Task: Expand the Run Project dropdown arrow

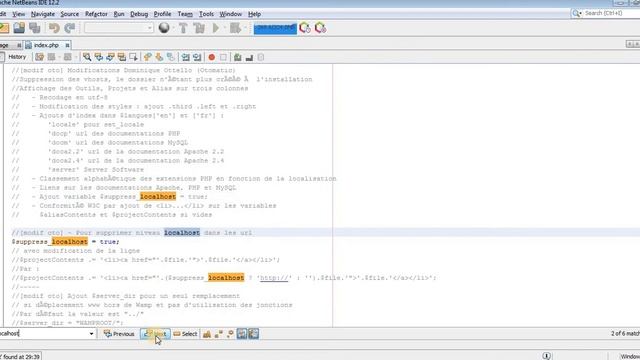Action: tap(224, 28)
